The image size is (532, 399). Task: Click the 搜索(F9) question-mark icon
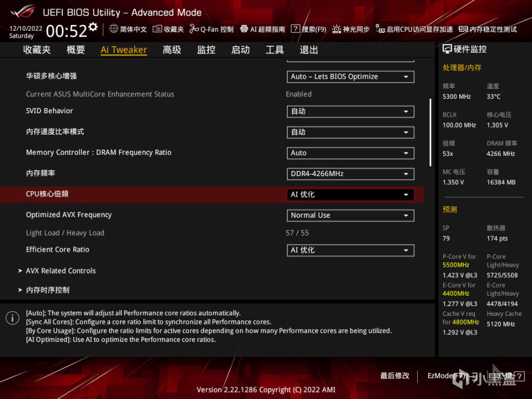point(295,29)
